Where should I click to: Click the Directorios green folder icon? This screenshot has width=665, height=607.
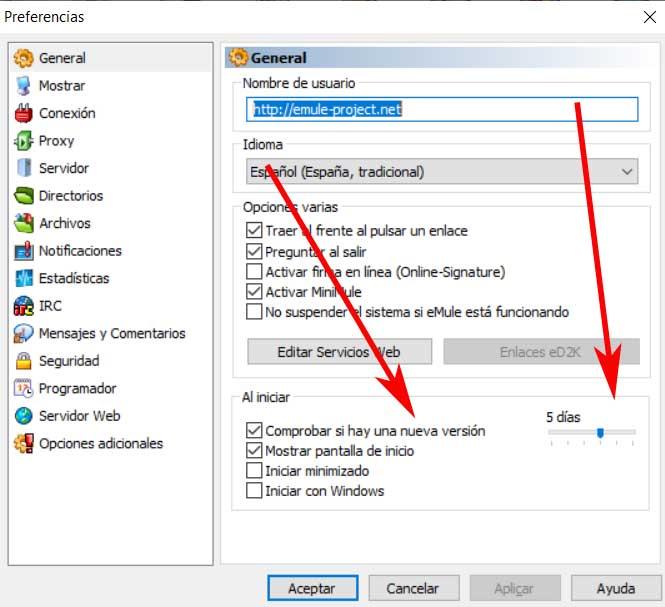[23, 196]
